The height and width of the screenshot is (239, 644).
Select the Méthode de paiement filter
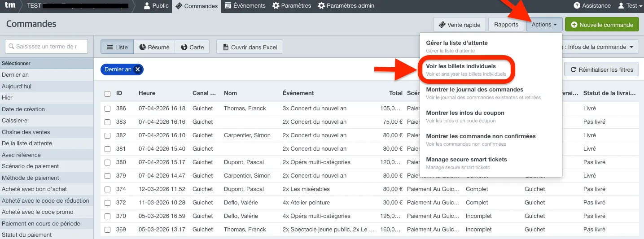[x=47, y=178]
